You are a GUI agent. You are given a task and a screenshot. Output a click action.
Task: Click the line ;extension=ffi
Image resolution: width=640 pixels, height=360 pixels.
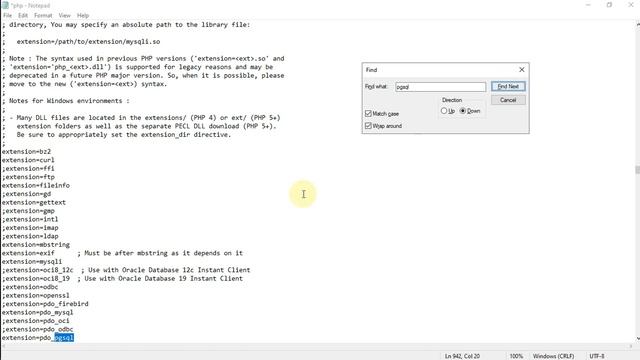(28, 169)
